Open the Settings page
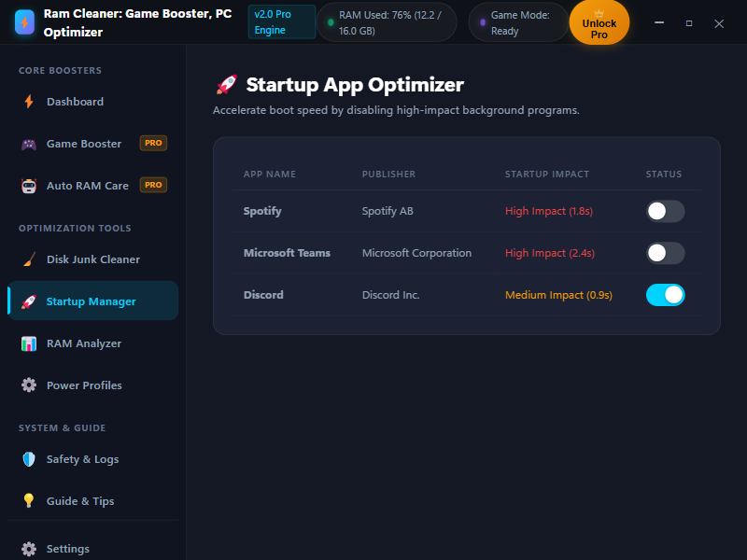This screenshot has width=747, height=560. (x=92, y=549)
